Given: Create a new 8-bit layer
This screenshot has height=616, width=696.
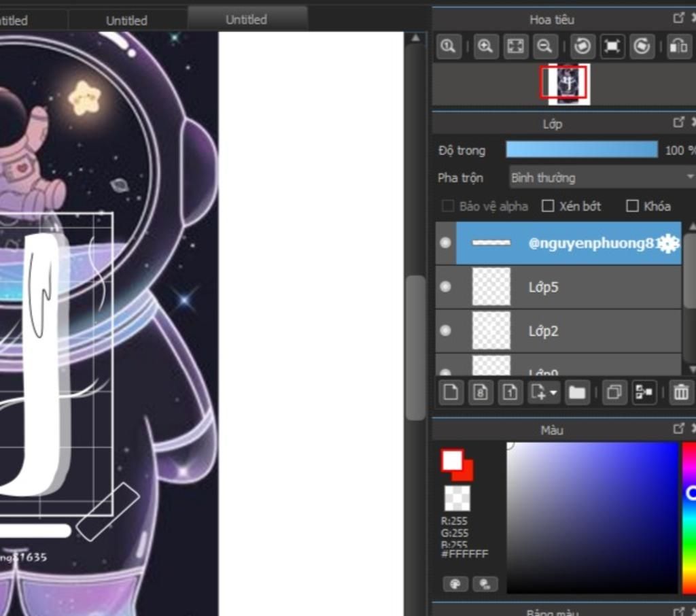Looking at the screenshot, I should (x=481, y=392).
